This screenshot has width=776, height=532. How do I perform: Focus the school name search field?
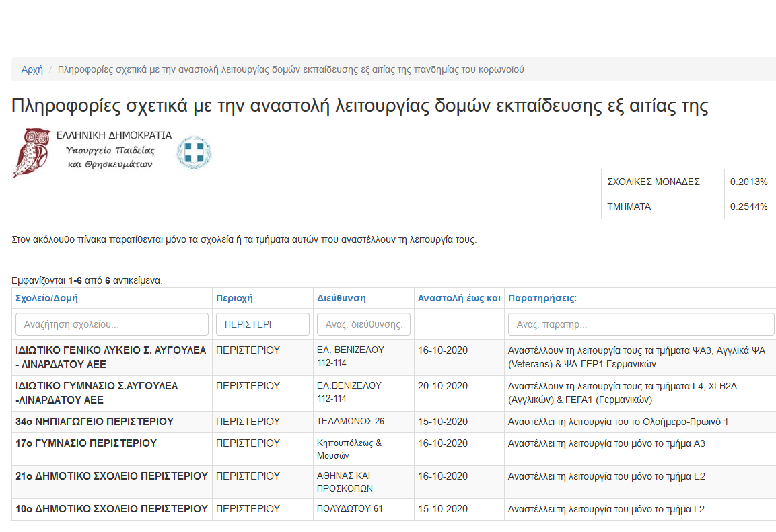(112, 324)
